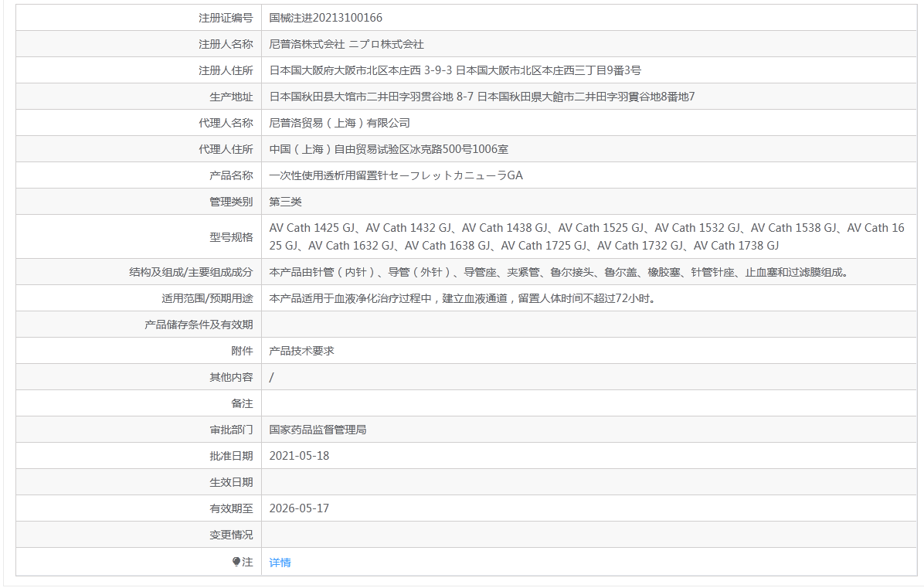Click the 管理类别 label
This screenshot has height=588, width=924.
pyautogui.click(x=231, y=202)
